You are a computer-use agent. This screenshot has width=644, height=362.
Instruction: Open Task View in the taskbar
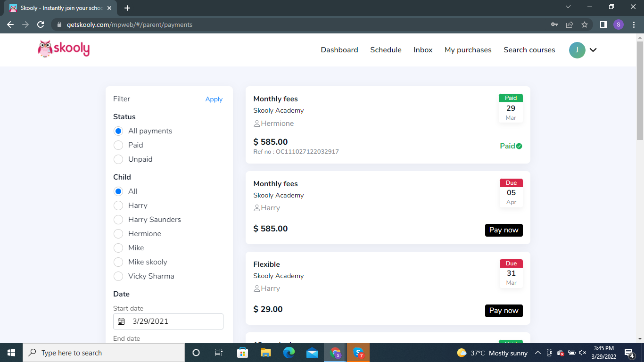219,353
